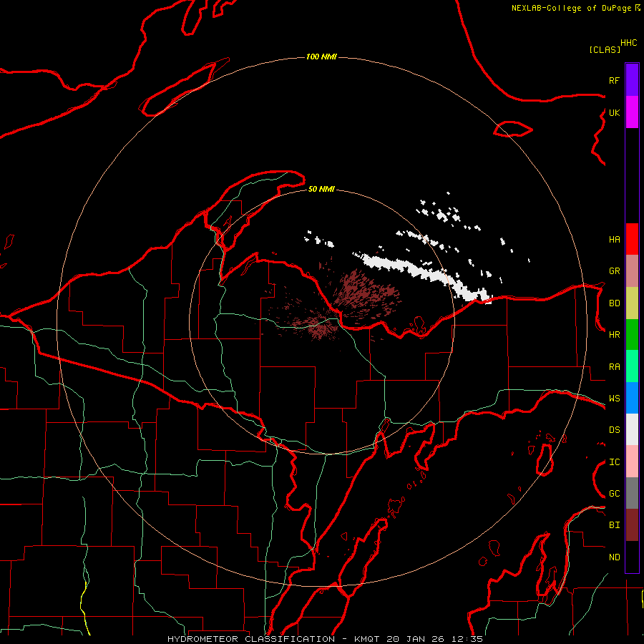The height and width of the screenshot is (644, 644).
Task: Click the HYDROMETEOR CLASSIFICATION caption title
Action: click(x=251, y=639)
